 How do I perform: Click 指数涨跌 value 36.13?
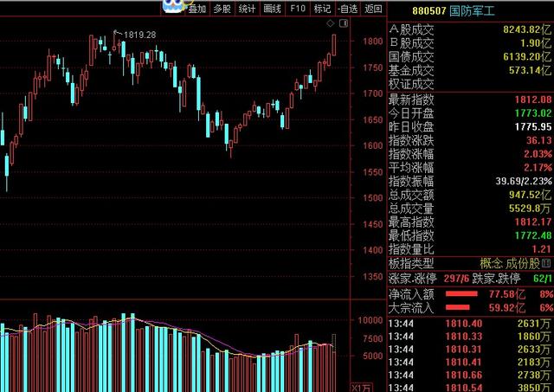539,140
